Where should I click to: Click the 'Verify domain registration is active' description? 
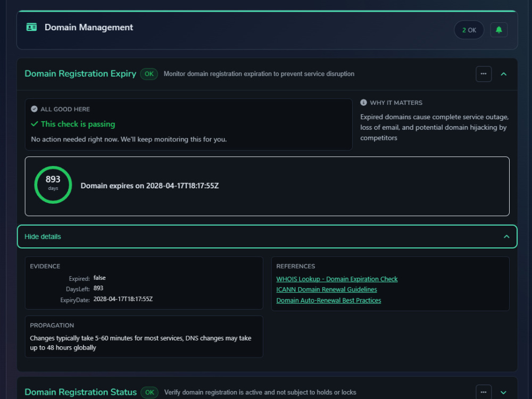click(260, 393)
